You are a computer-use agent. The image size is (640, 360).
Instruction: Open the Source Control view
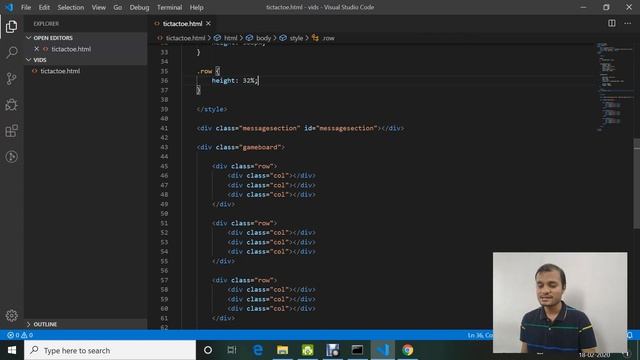click(x=11, y=78)
